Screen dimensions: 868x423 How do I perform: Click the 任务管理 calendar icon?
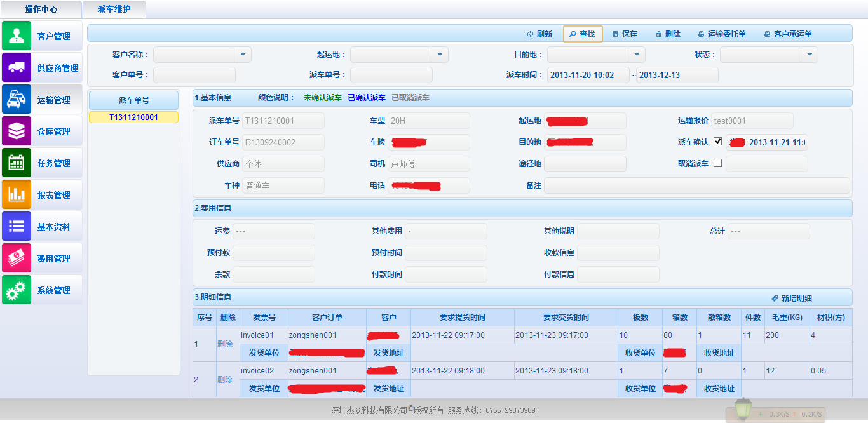(x=17, y=163)
